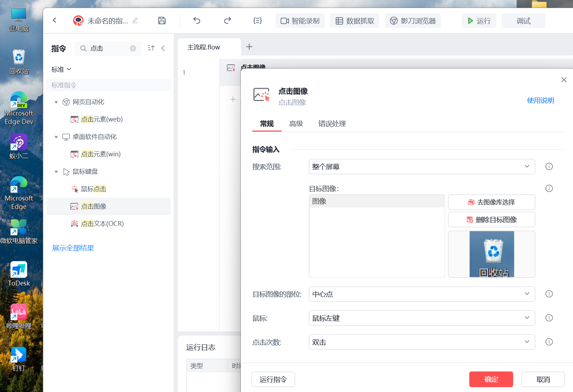Click the 影刀 app logo icon

[x=78, y=21]
